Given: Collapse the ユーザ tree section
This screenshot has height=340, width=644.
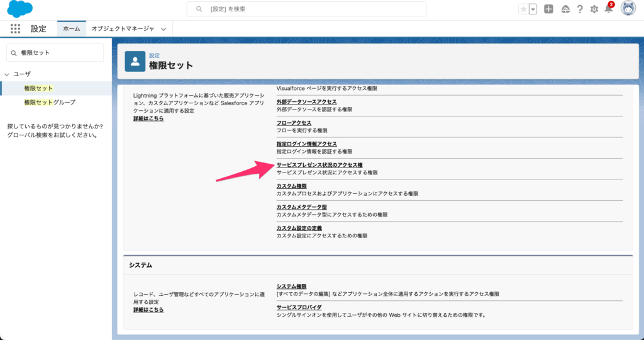Looking at the screenshot, I should pos(7,74).
